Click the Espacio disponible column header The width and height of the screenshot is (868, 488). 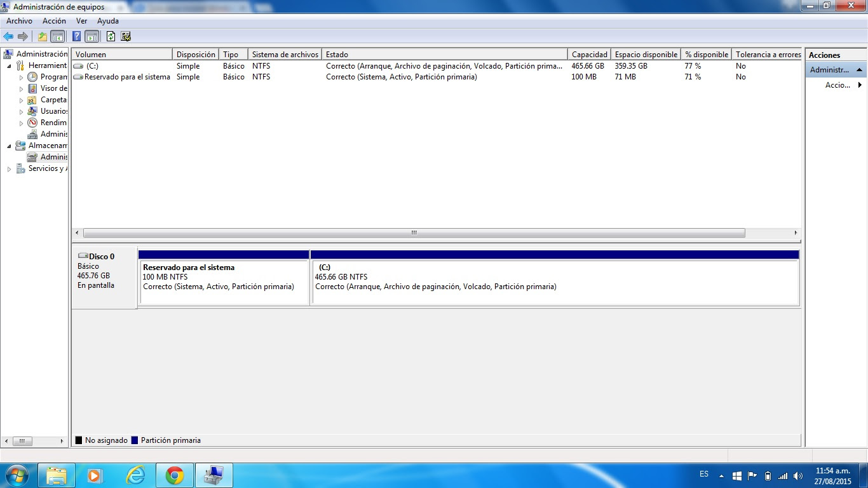click(646, 55)
